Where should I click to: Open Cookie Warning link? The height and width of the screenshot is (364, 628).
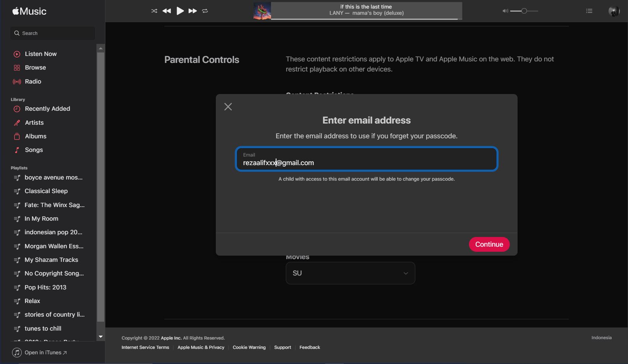coord(249,347)
